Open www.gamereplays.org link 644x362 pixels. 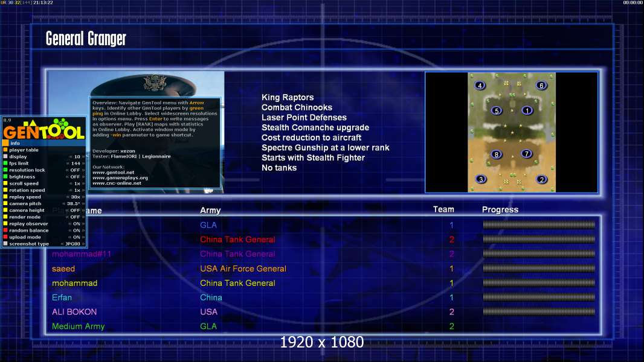[120, 178]
